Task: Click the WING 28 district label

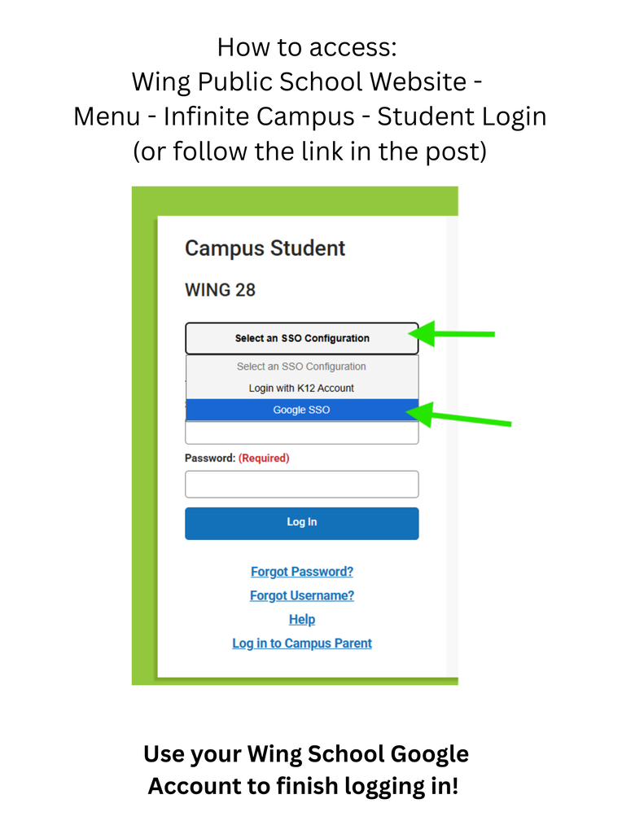Action: [x=220, y=290]
